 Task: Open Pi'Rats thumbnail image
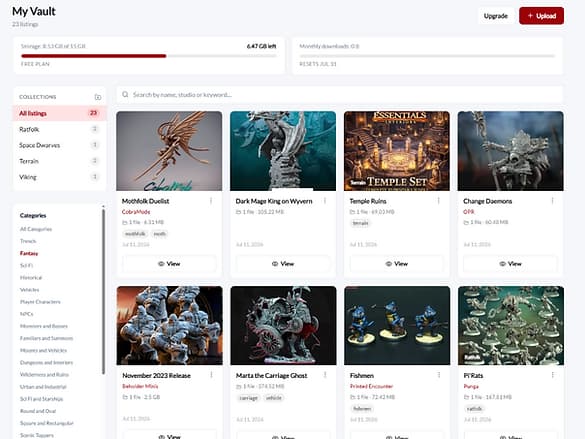coord(511,326)
